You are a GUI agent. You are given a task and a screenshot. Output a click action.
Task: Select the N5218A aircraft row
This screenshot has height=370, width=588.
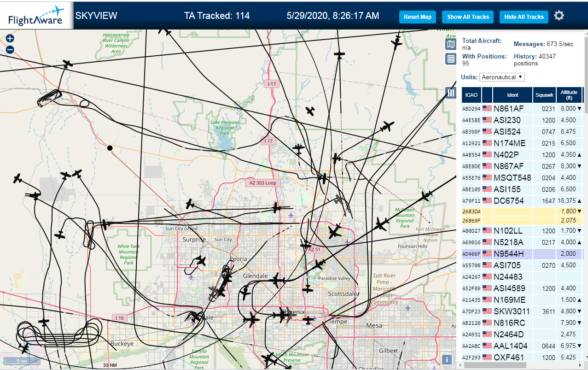[522, 242]
